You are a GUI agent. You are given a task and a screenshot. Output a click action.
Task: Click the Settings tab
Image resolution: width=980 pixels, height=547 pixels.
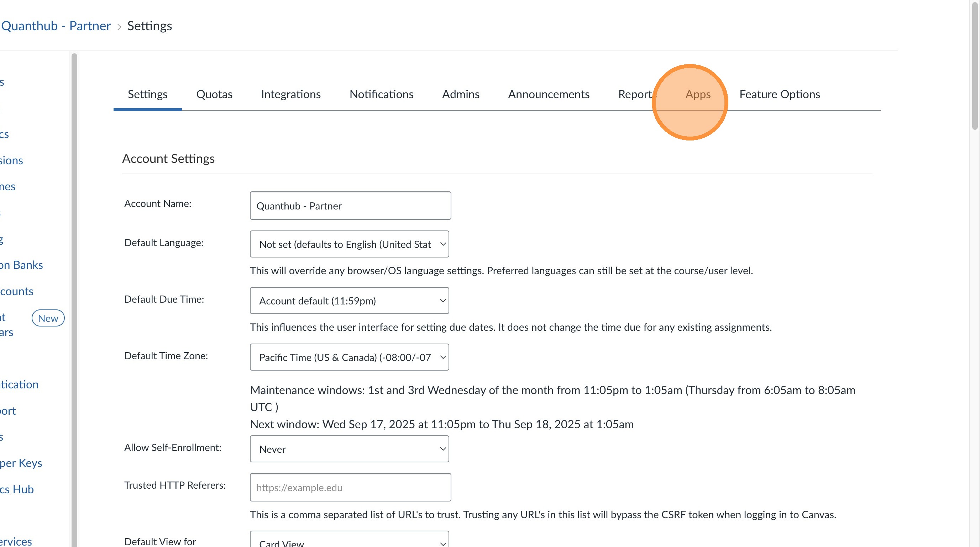[148, 94]
